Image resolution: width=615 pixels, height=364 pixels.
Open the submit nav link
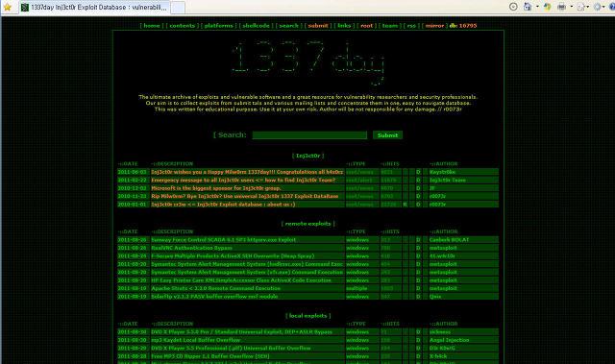pos(318,26)
